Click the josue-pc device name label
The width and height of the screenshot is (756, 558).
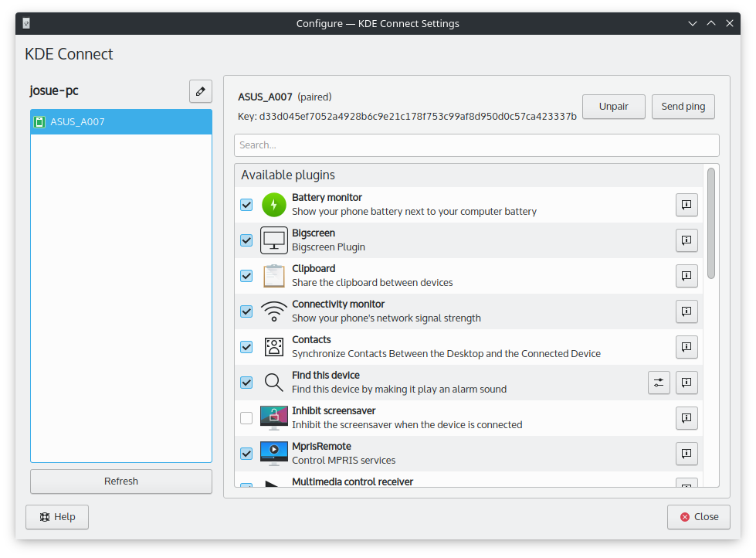(54, 90)
